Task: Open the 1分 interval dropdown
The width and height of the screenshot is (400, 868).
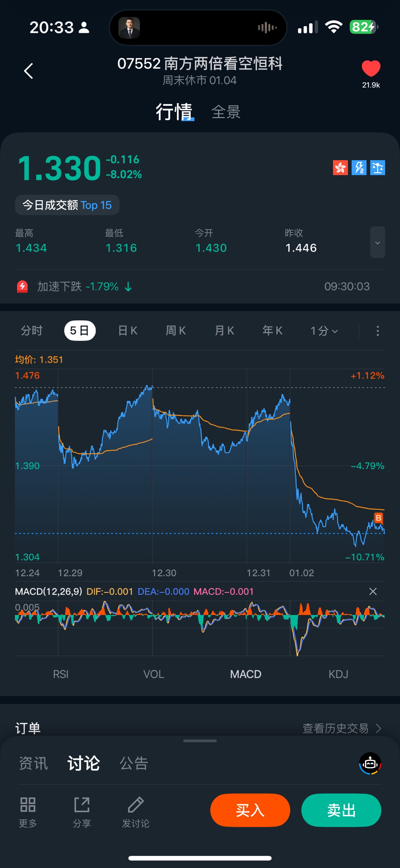Action: (x=324, y=331)
